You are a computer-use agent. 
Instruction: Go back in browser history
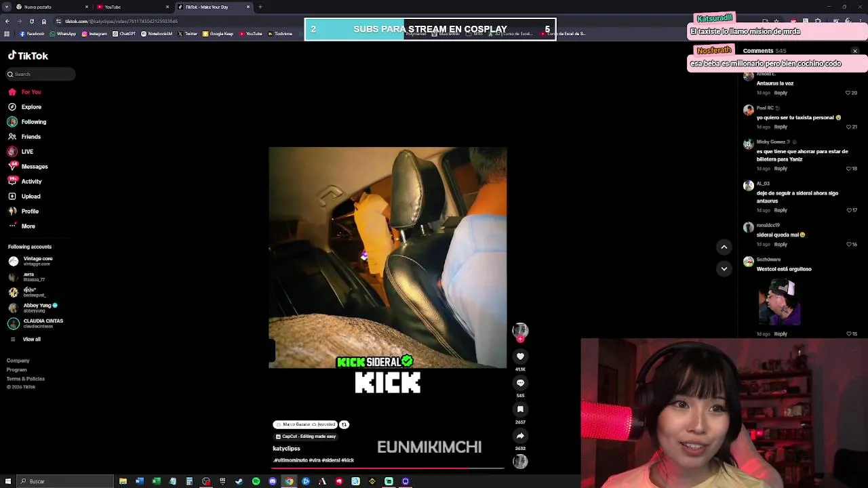pyautogui.click(x=7, y=21)
